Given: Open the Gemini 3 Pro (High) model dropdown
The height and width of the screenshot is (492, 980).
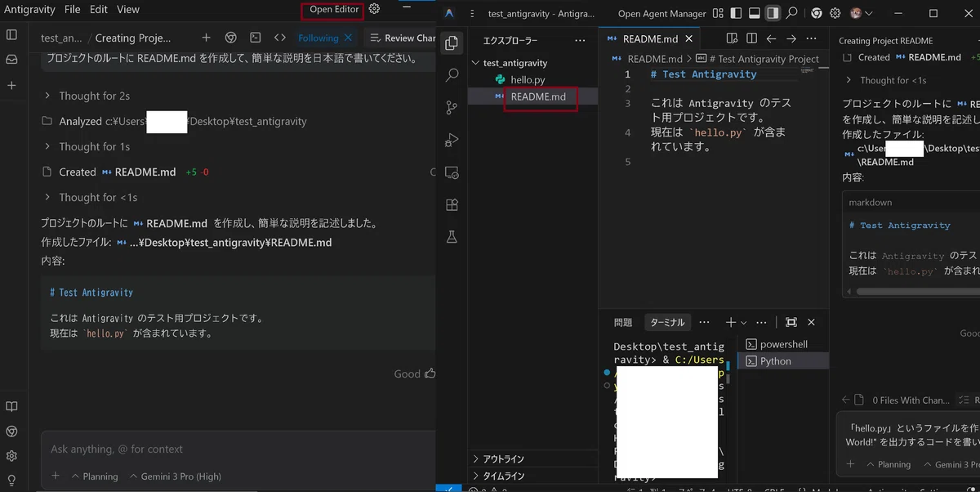Looking at the screenshot, I should 176,476.
